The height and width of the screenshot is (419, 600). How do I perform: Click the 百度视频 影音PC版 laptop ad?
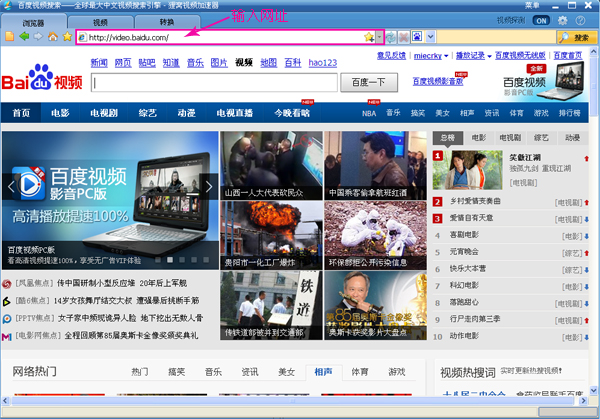(543, 81)
